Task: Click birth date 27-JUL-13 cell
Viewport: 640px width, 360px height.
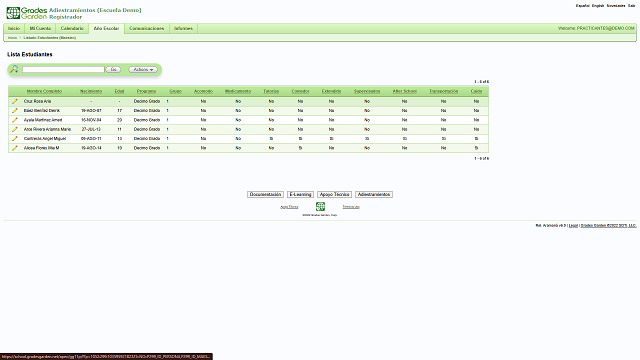Action: [x=91, y=129]
